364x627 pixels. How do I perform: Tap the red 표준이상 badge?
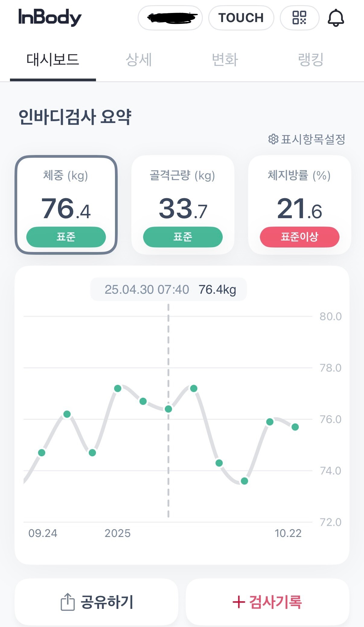[300, 237]
